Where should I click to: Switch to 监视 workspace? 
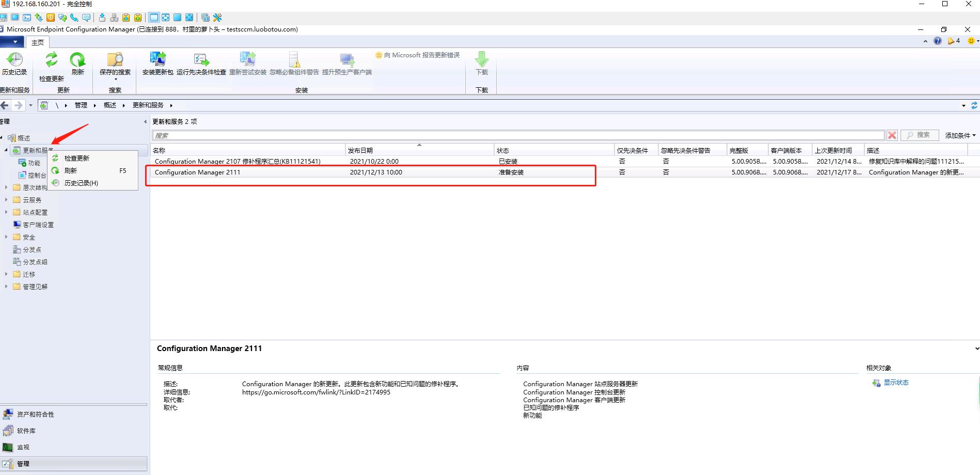(x=73, y=447)
